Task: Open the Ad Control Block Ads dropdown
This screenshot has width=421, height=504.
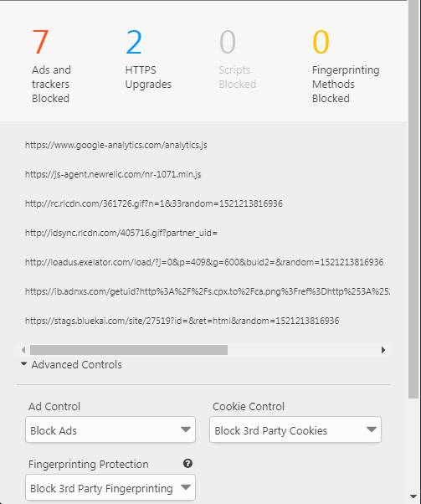Action: (x=110, y=430)
